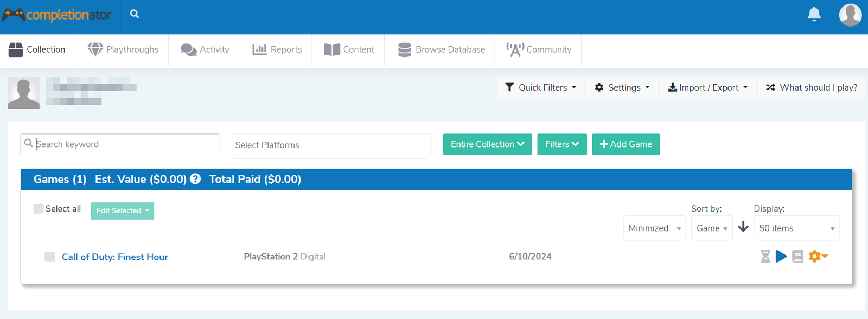The image size is (868, 319).
Task: Click the Add Game button
Action: [x=626, y=144]
